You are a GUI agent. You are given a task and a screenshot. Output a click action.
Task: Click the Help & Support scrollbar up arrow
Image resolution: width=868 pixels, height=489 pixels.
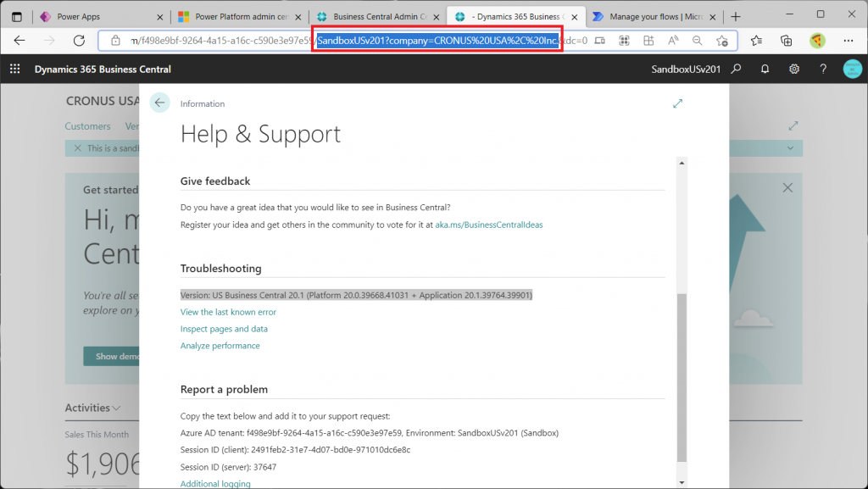click(682, 163)
